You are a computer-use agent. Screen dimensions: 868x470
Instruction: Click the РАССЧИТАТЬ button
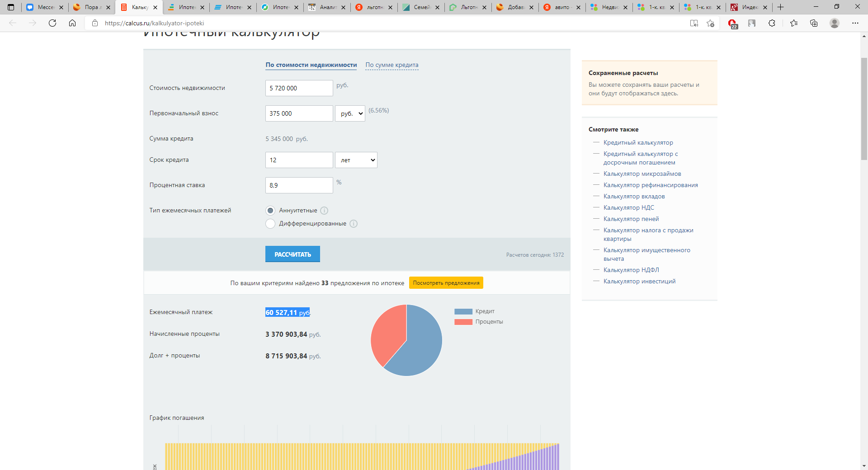(x=292, y=254)
